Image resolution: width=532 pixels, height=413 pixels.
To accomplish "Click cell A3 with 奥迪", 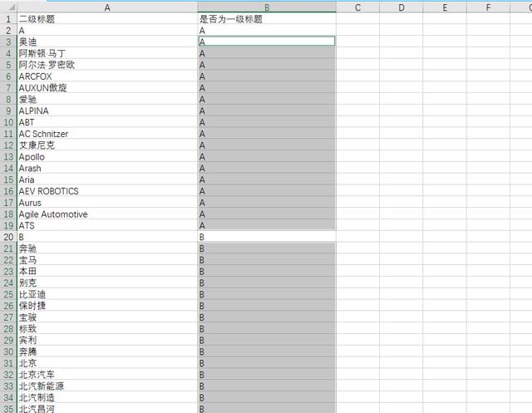I will coord(107,42).
